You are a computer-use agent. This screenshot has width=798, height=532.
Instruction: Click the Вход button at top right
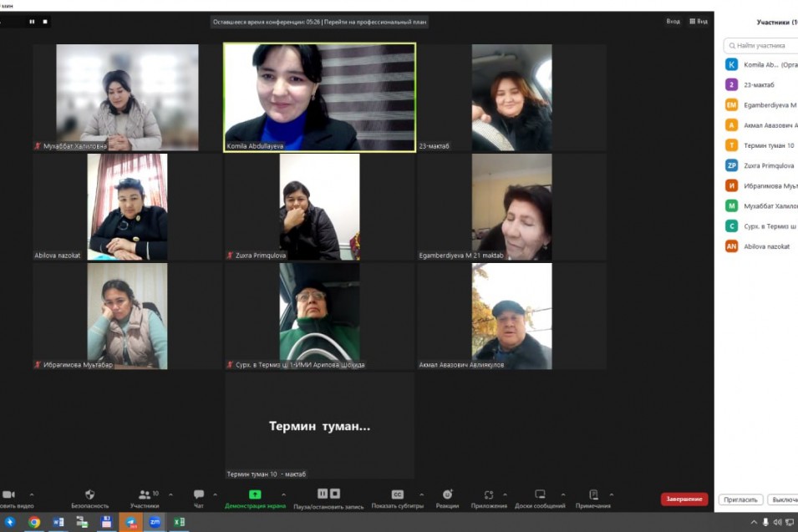(673, 22)
